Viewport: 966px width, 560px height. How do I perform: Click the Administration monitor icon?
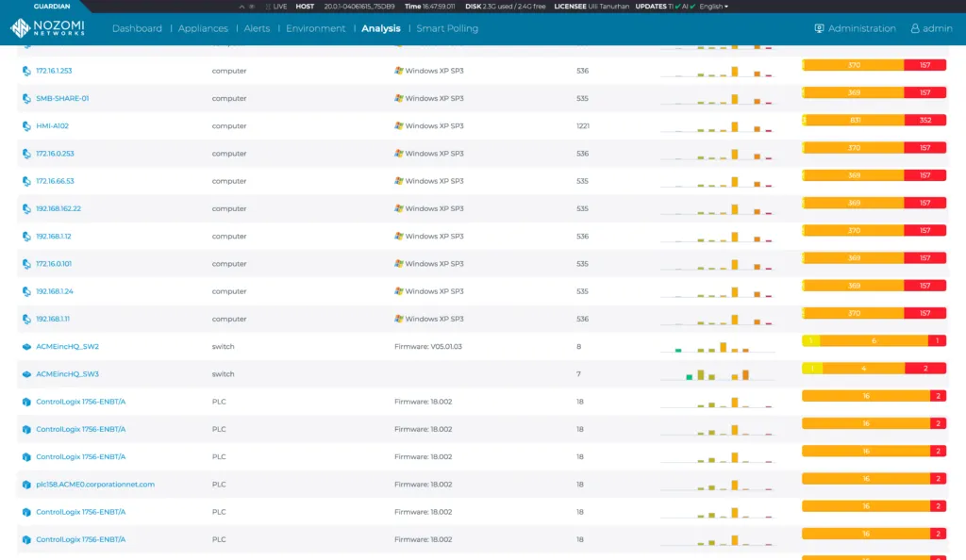(x=819, y=28)
